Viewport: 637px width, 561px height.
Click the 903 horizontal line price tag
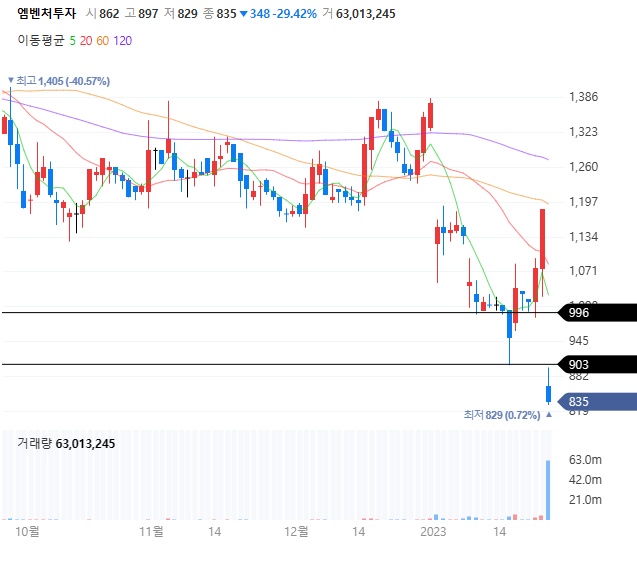tap(597, 364)
